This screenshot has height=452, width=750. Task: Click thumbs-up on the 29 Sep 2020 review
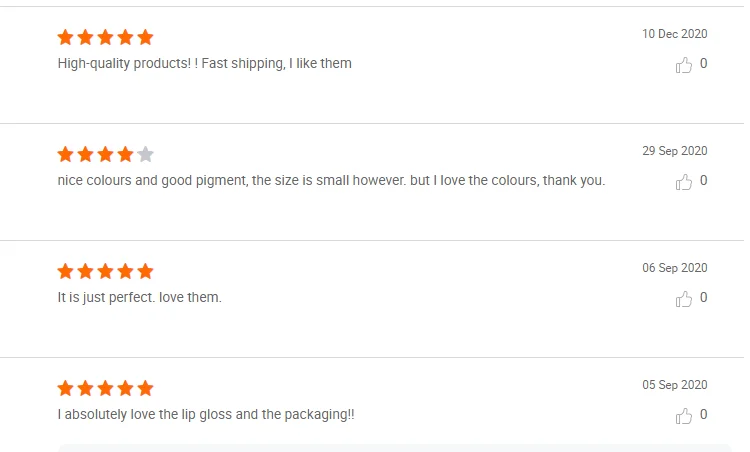tap(684, 182)
